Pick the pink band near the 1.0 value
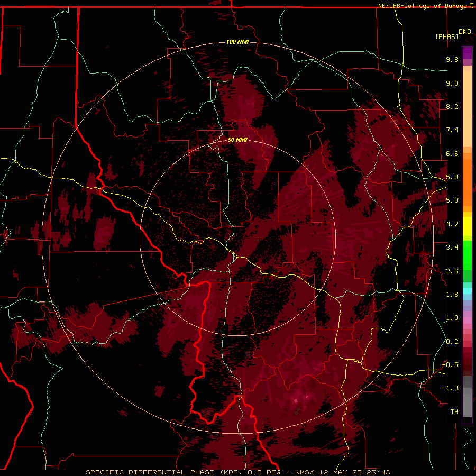The height and width of the screenshot is (476, 476). tap(467, 321)
